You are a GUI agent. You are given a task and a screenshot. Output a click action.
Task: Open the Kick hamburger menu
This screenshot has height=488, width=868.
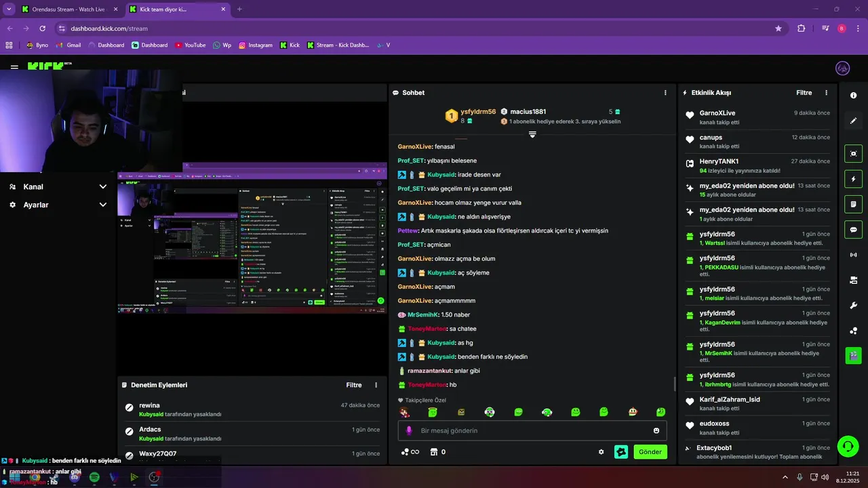(14, 68)
